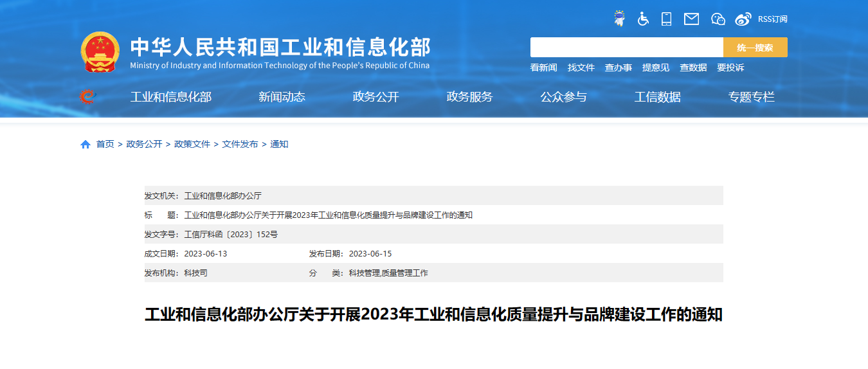Image resolution: width=868 pixels, height=369 pixels.
Task: Click the national emblem logo
Action: coord(100,51)
